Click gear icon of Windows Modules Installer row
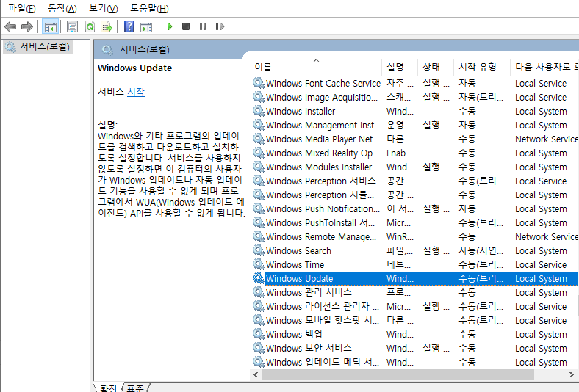 259,167
